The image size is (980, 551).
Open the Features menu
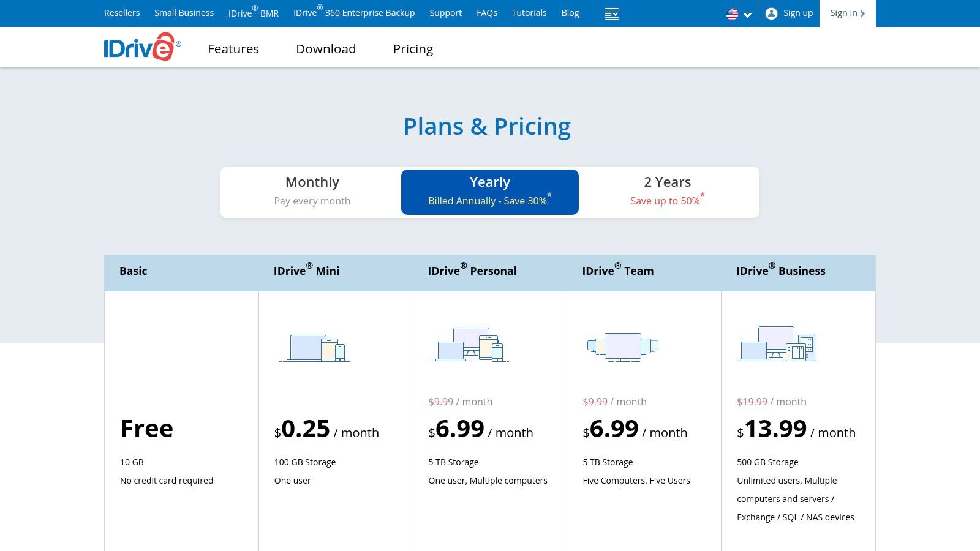point(233,49)
